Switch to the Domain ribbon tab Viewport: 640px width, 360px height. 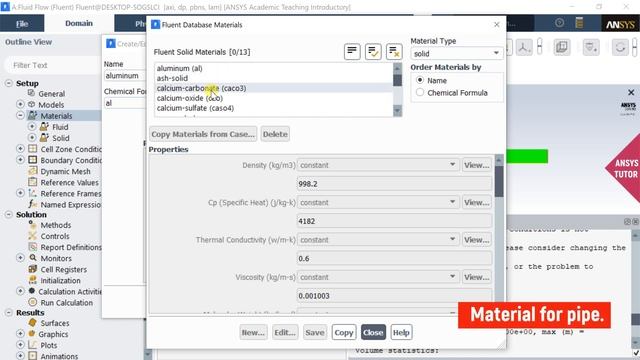click(79, 23)
